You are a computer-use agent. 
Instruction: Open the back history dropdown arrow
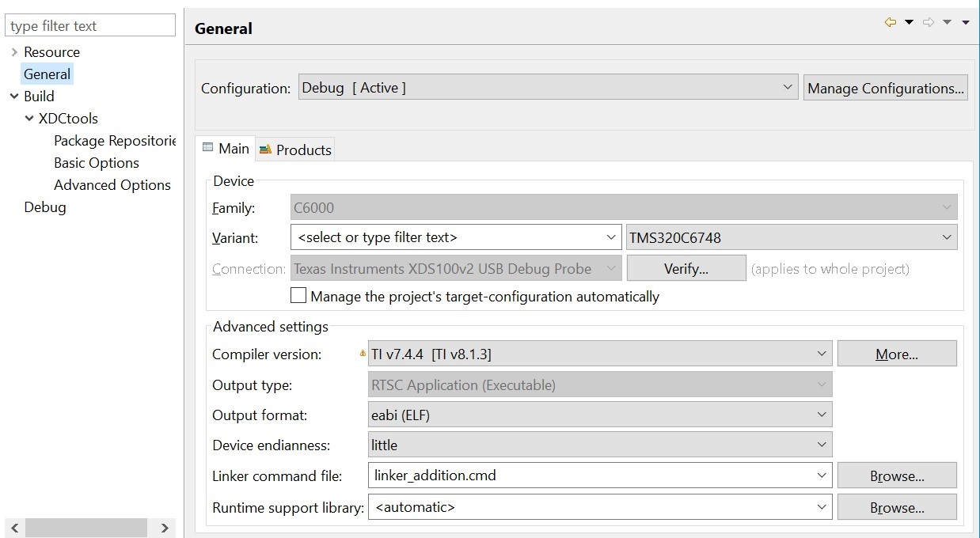[x=909, y=22]
